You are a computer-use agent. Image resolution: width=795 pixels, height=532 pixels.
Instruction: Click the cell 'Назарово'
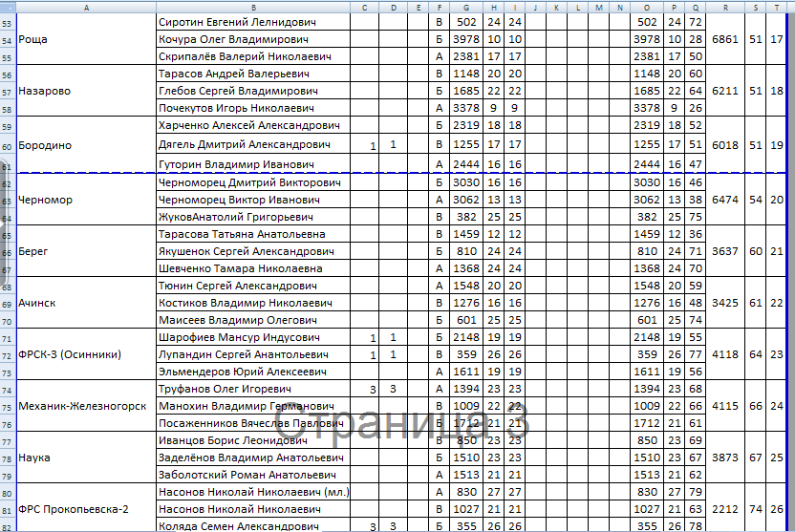click(x=87, y=91)
